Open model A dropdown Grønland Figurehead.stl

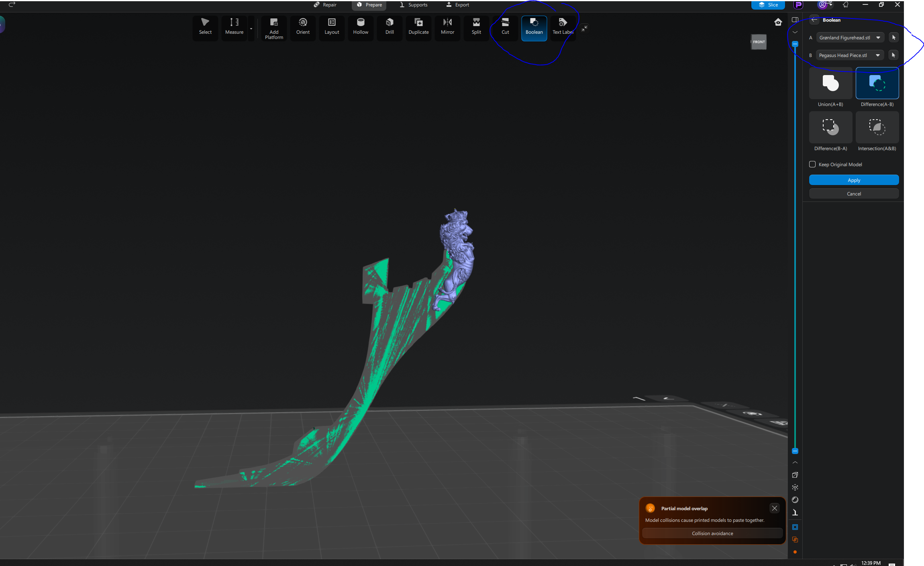(x=850, y=38)
